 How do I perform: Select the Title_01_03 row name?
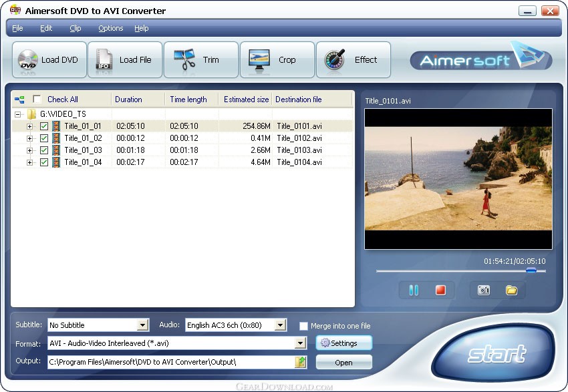click(83, 150)
